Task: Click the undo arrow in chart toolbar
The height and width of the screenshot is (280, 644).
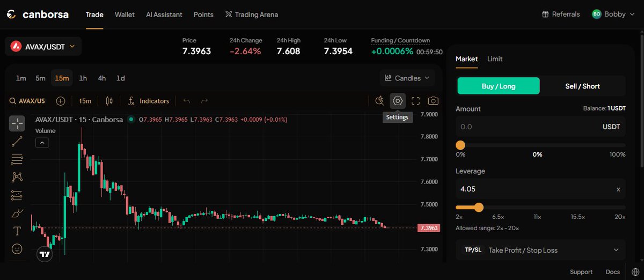Action: [187, 101]
